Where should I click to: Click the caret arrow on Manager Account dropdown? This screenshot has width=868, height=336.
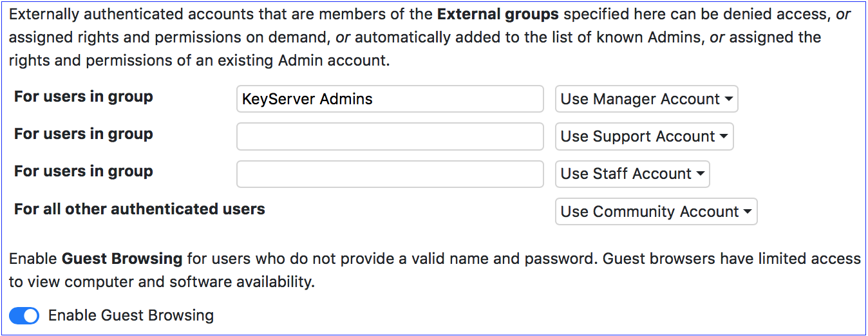coord(728,100)
